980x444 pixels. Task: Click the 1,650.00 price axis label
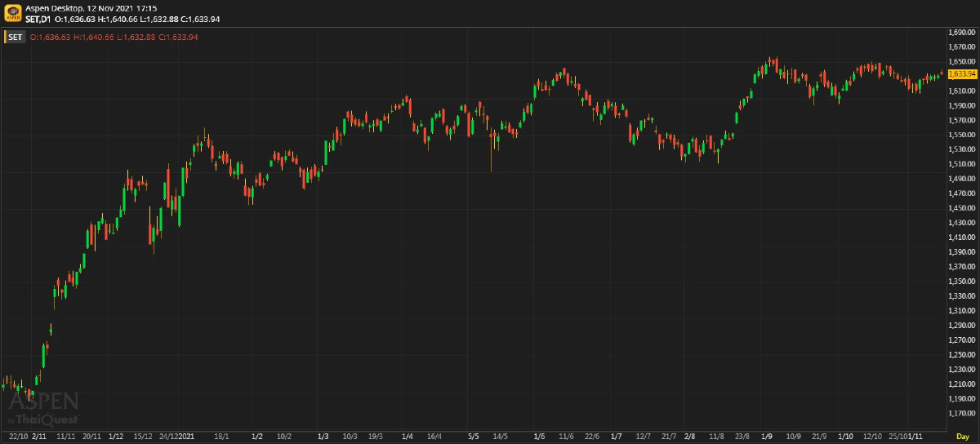point(963,61)
